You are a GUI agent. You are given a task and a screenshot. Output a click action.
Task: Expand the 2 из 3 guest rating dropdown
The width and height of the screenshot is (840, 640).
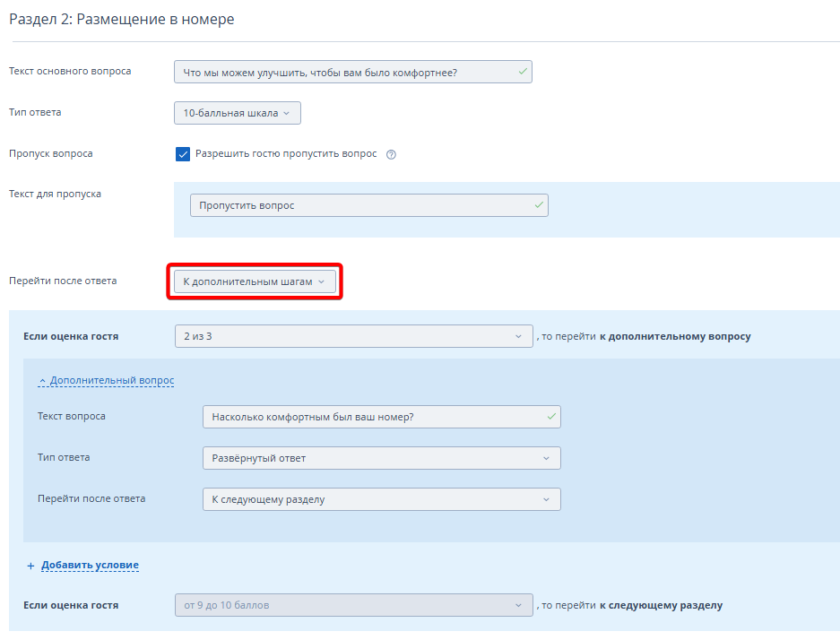353,336
